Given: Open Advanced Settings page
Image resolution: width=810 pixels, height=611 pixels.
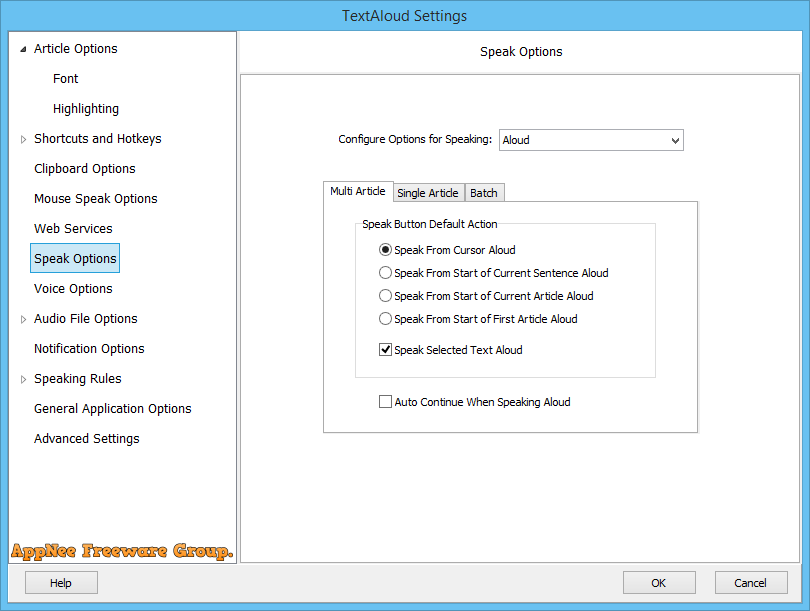Looking at the screenshot, I should 87,438.
